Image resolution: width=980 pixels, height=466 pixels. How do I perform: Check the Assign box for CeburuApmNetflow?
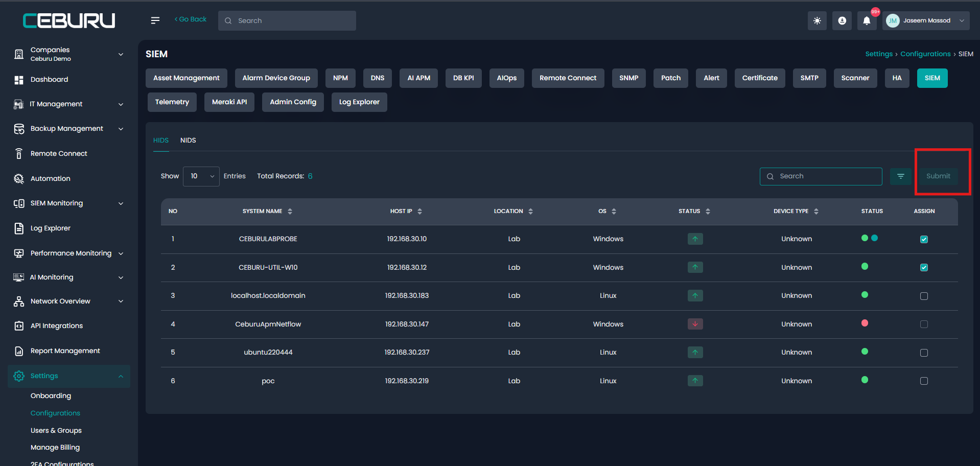(924, 324)
